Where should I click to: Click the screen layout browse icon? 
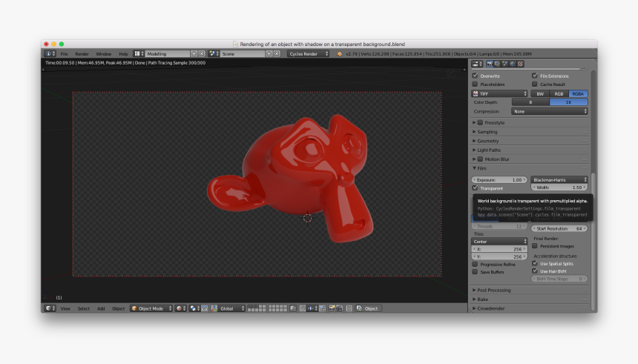point(138,54)
